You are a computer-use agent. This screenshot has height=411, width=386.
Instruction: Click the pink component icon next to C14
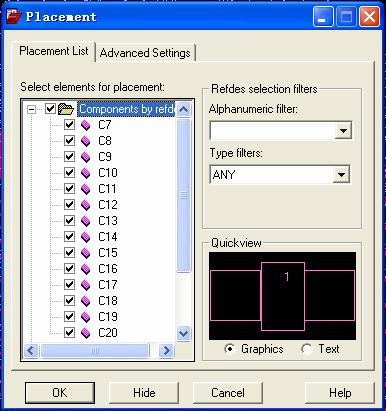(86, 237)
